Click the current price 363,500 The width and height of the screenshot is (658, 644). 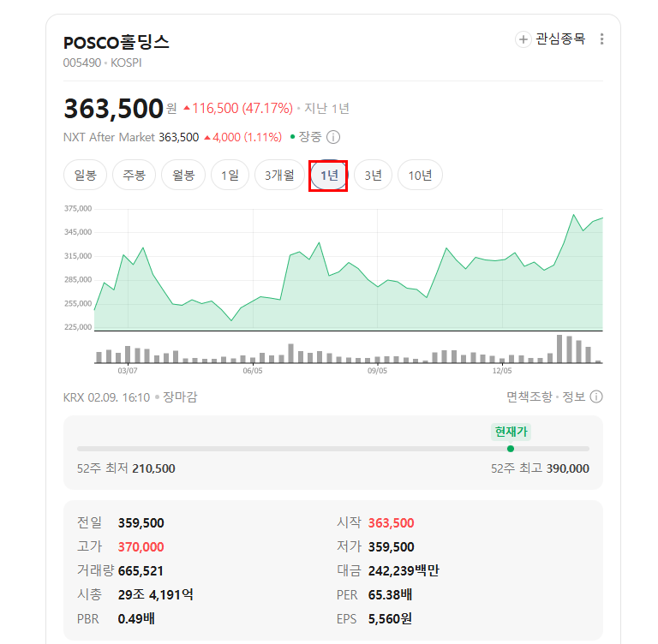(113, 109)
